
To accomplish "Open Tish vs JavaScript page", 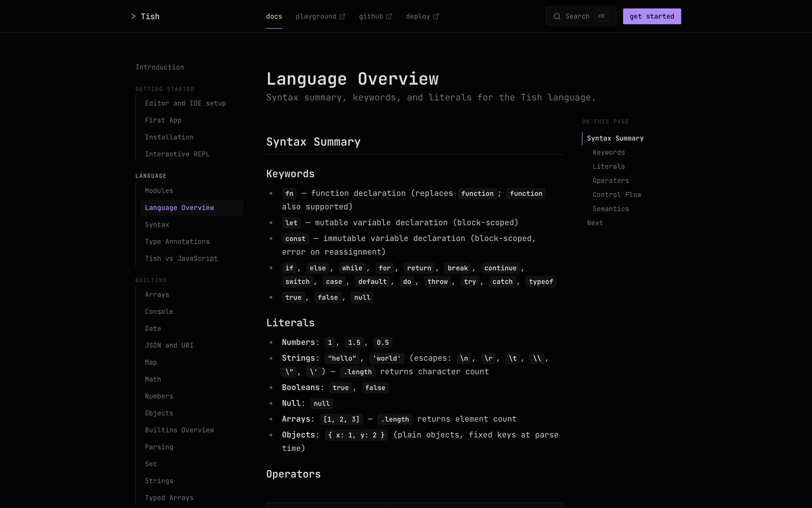I will (181, 259).
